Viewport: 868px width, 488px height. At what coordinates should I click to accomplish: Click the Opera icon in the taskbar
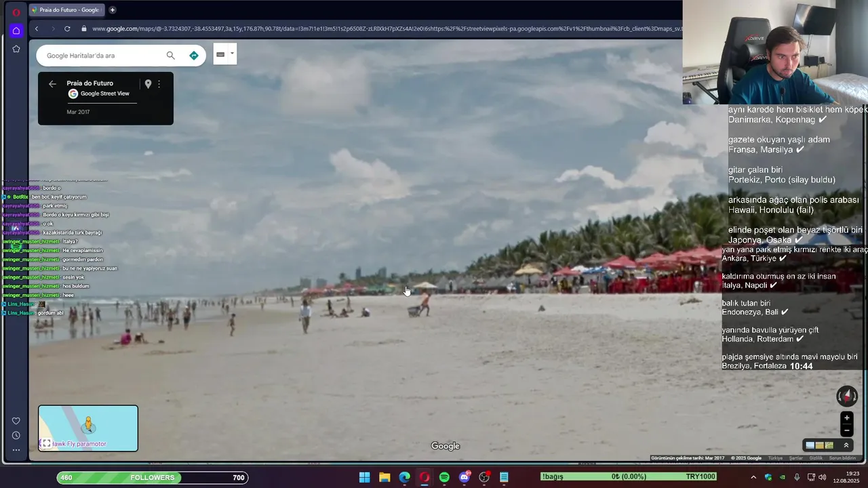[x=425, y=477]
